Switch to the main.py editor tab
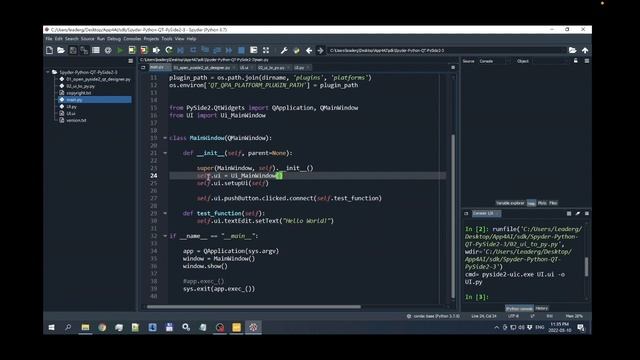The width and height of the screenshot is (640, 360). [x=159, y=67]
